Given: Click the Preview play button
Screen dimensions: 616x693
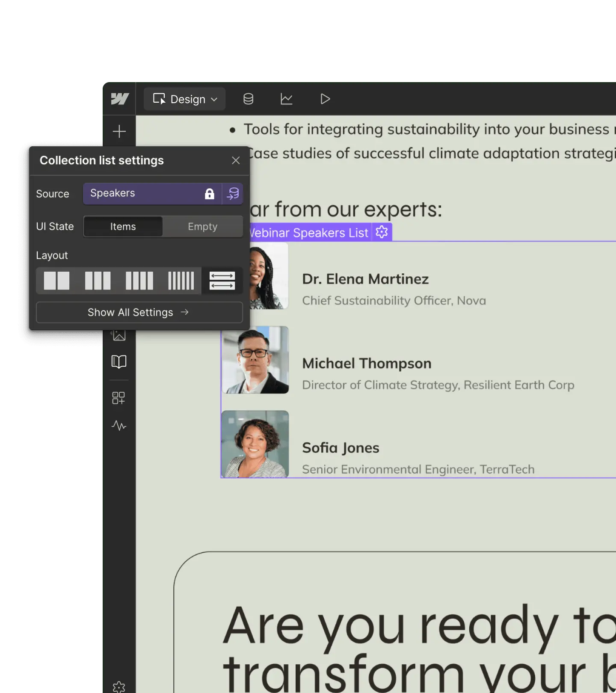Looking at the screenshot, I should tap(325, 99).
